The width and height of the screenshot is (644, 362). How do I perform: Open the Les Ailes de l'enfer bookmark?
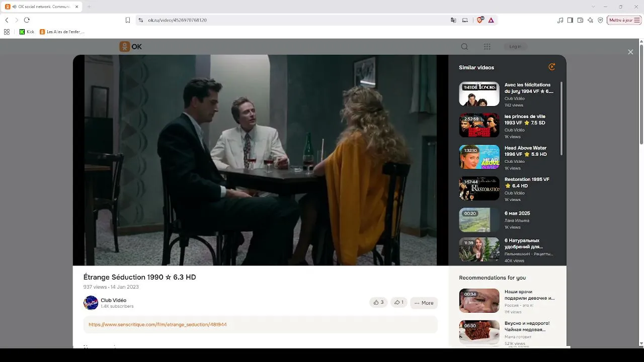62,32
